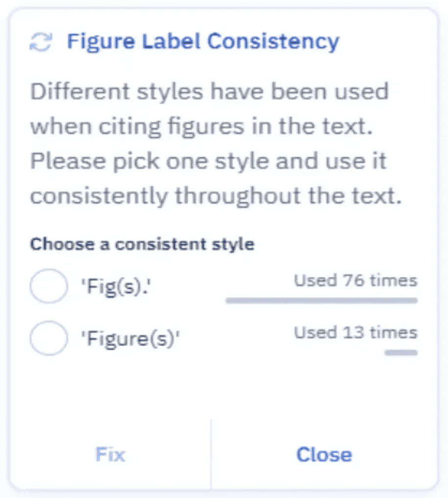448x498 pixels.
Task: Click the long usage bar for 'Fig(s).'
Action: [x=321, y=300]
